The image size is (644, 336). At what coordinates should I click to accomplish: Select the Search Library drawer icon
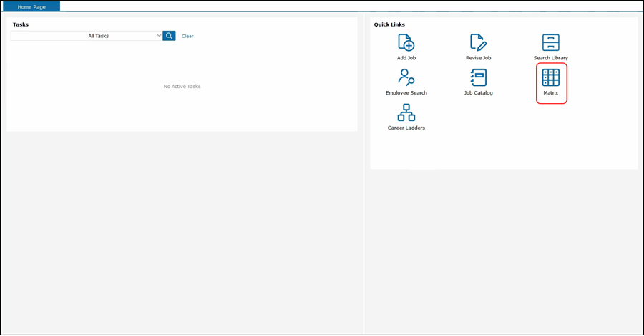(550, 42)
